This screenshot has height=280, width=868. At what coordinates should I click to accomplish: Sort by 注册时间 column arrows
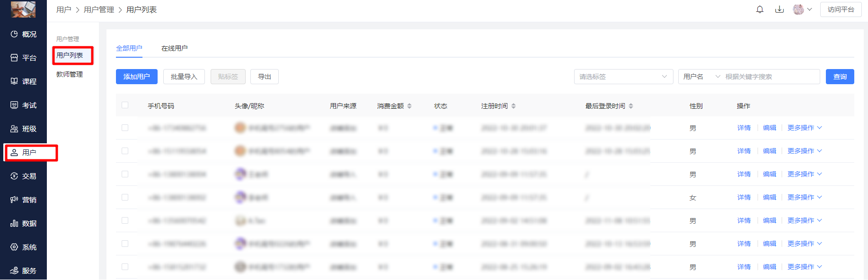coord(514,106)
